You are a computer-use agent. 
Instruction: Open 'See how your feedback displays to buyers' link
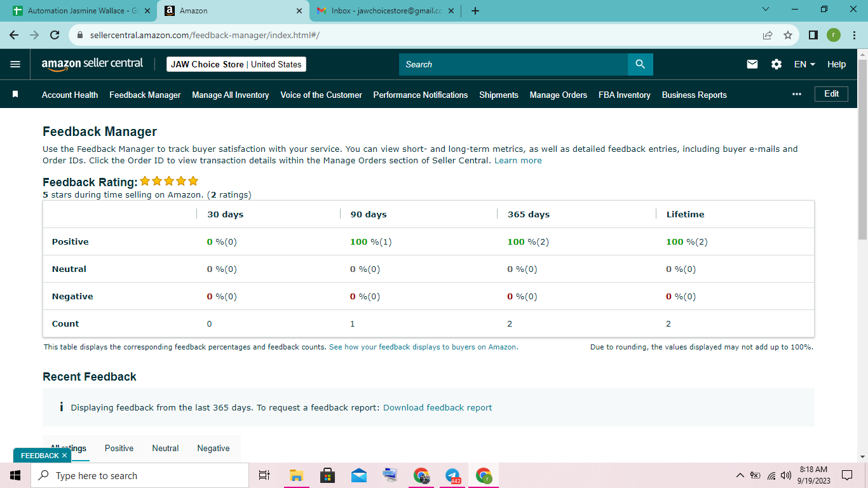423,347
